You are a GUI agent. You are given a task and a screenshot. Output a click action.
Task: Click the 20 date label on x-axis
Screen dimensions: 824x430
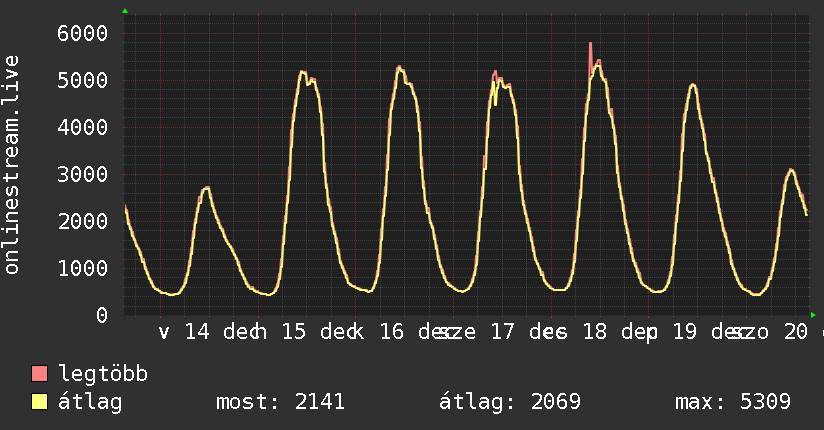796,332
